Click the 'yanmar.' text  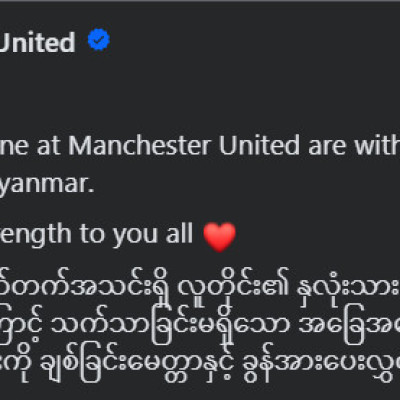click(x=47, y=185)
